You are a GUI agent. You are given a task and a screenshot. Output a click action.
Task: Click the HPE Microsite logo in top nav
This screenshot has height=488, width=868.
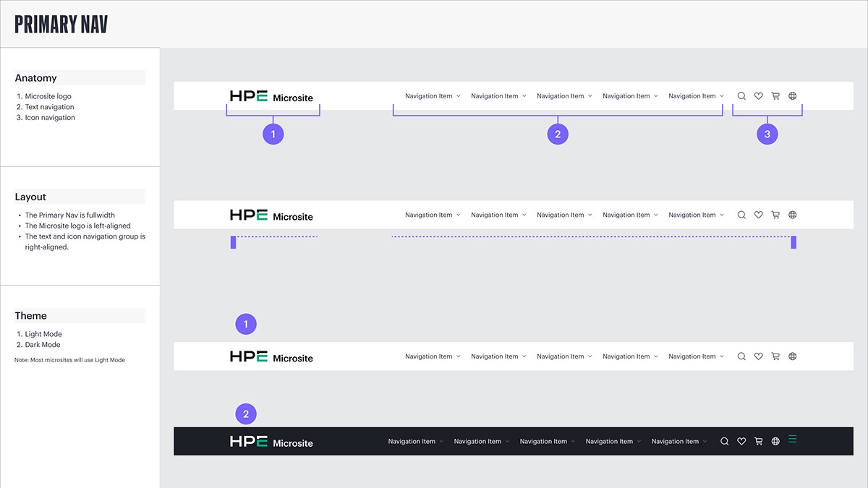[271, 95]
